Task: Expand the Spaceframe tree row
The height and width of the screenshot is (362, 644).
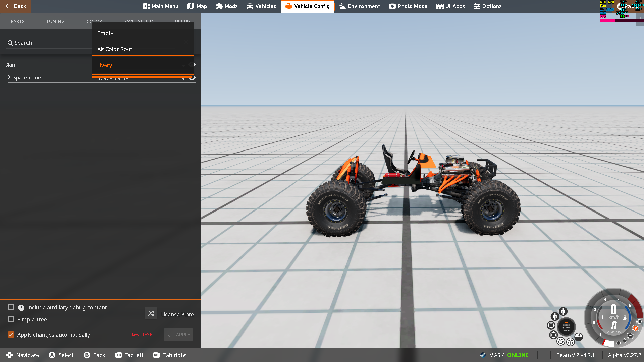Action: click(9, 77)
